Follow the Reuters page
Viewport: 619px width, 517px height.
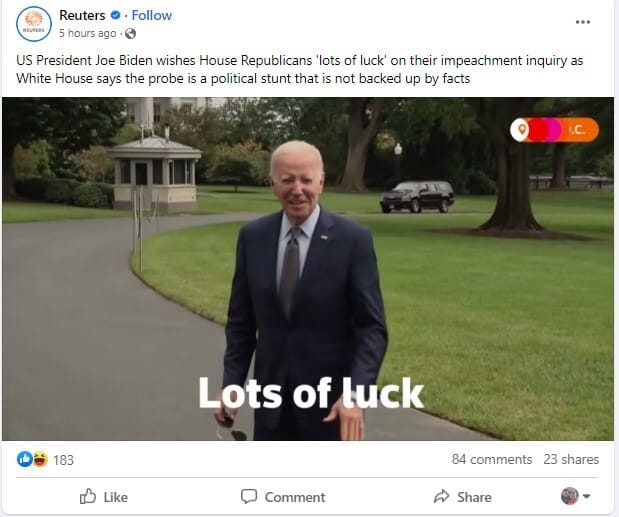pos(152,15)
